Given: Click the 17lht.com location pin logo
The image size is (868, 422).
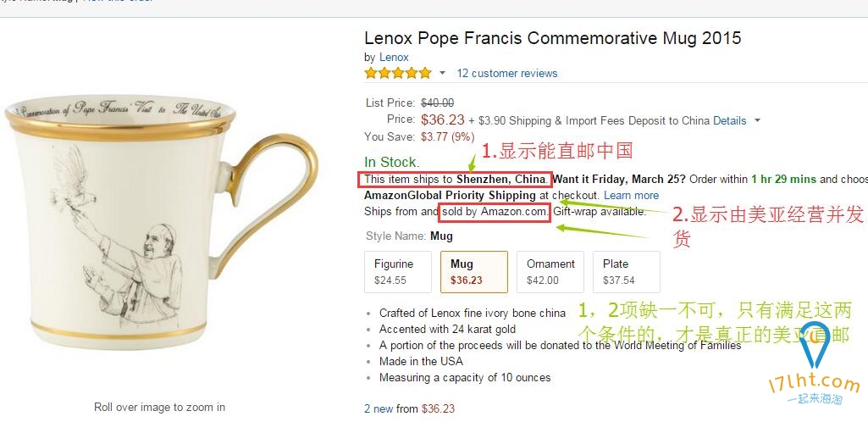Looking at the screenshot, I should click(x=816, y=345).
